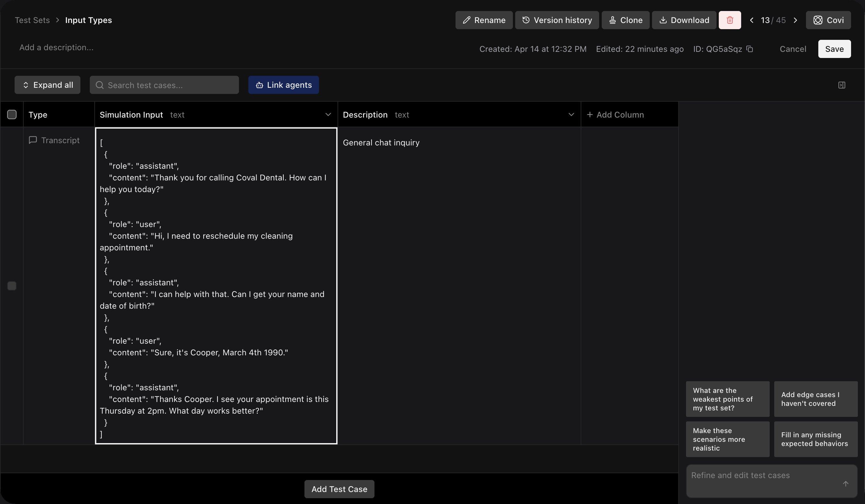The width and height of the screenshot is (865, 504).
Task: Select 'Add edge cases I haven't covered' suggestion
Action: click(816, 399)
